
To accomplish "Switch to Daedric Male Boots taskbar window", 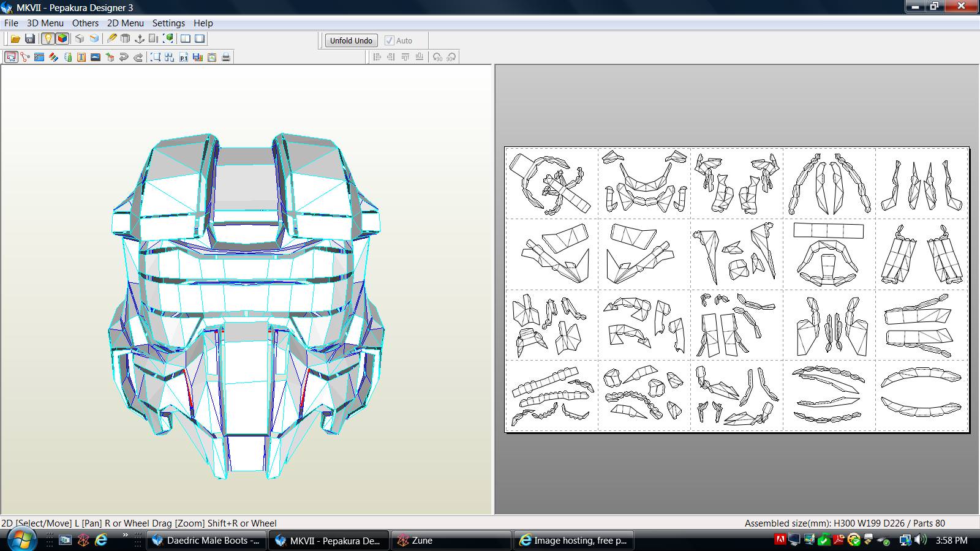I will tap(206, 541).
